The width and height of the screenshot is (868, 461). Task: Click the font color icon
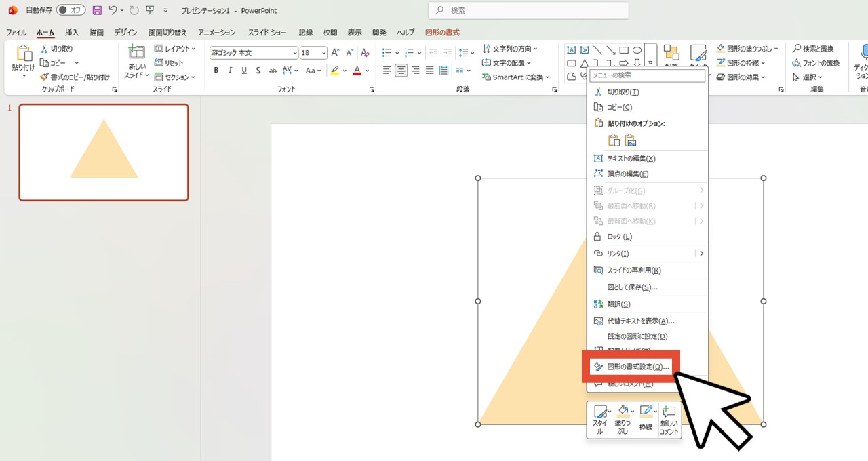coord(357,71)
